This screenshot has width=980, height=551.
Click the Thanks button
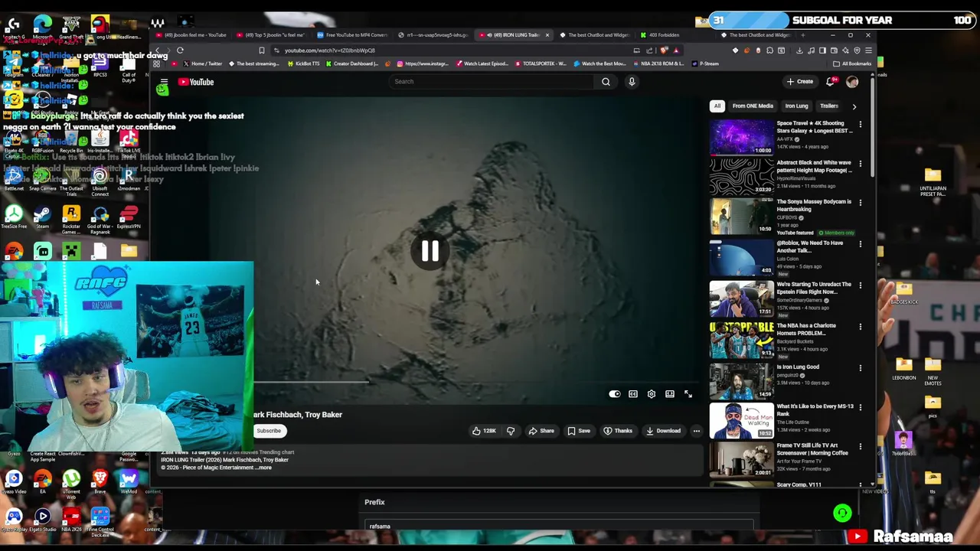pyautogui.click(x=618, y=431)
